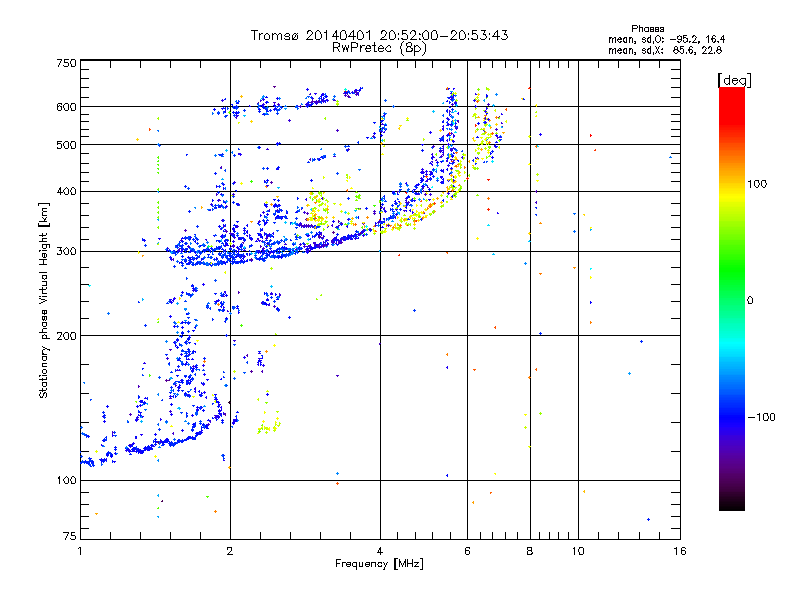800x600 pixels.
Task: Click the 'Stationary phase Virtual Height [km]' label
Action: click(x=44, y=300)
